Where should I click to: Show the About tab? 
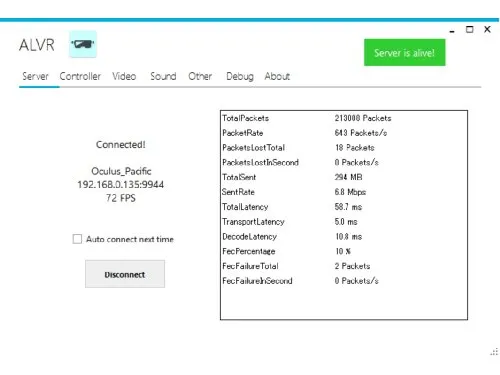pyautogui.click(x=277, y=76)
